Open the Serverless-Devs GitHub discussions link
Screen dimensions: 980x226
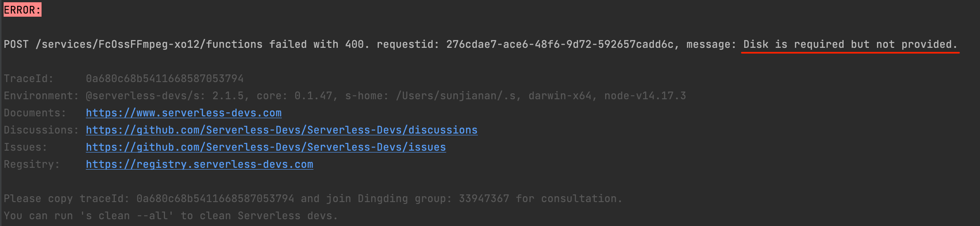(281, 130)
